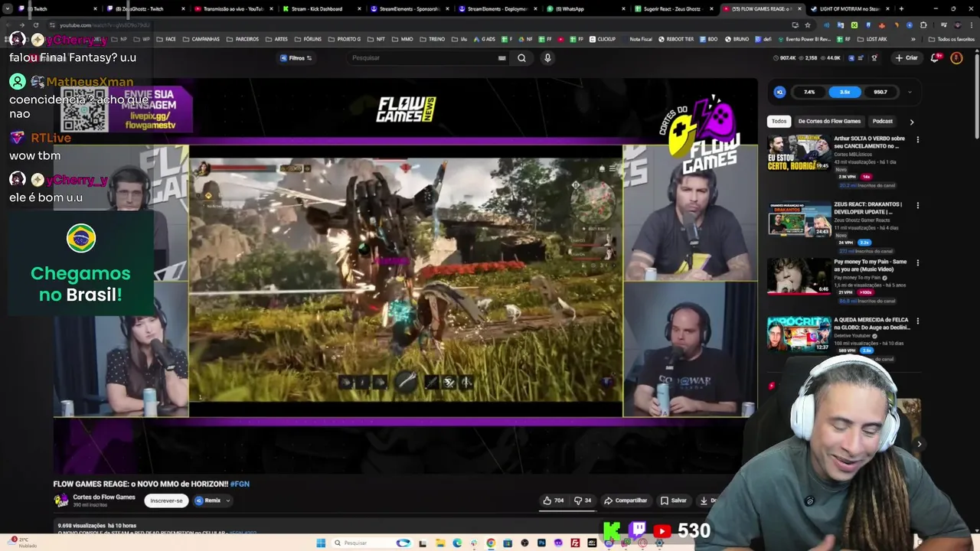Screen dimensions: 980x551
Task: Open the PARCEIROS bookmark folder
Action: tap(243, 39)
